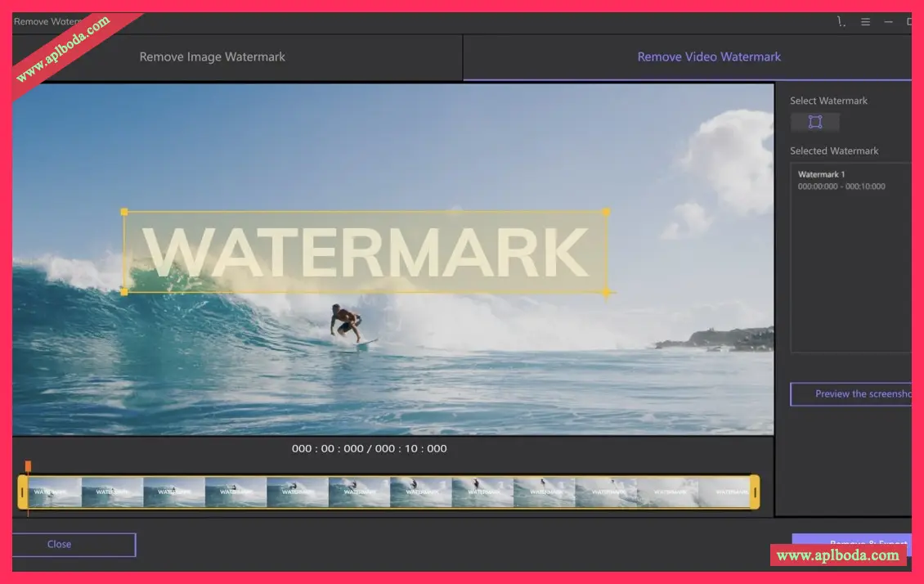
Task: Click inside the selected WATERMARK region on video
Action: click(x=365, y=252)
